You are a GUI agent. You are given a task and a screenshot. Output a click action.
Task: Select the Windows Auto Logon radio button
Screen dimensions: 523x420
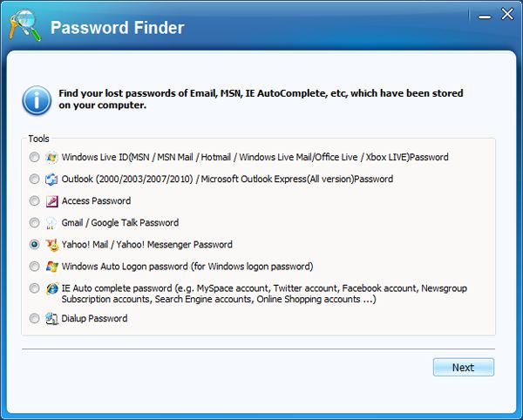[x=34, y=267]
